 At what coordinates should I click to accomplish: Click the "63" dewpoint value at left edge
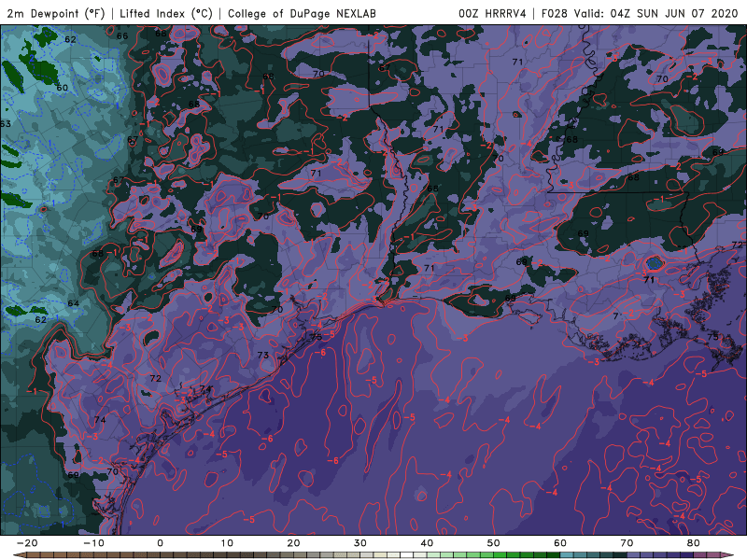coord(6,124)
